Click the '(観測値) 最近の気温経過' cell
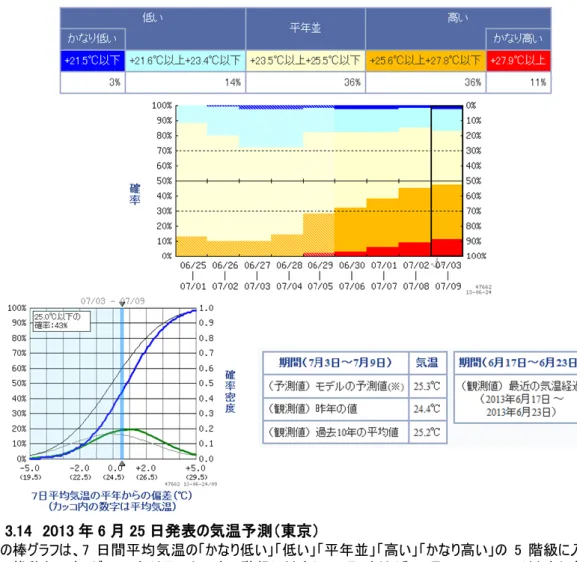 coord(516,399)
